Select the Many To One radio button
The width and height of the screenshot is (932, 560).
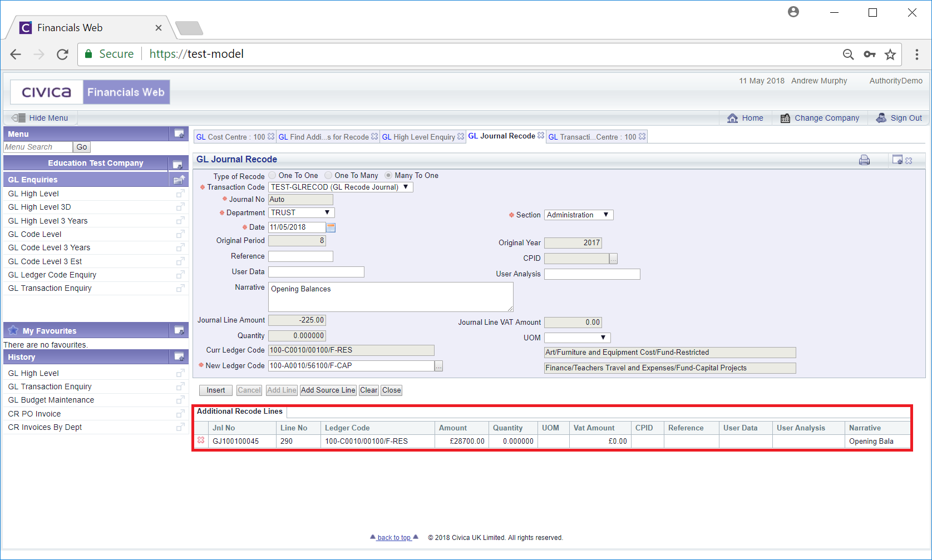388,175
